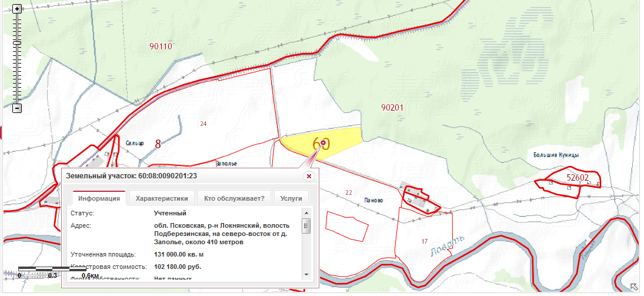The image size is (644, 296).
Task: Click the district number 8 label
Action: tap(158, 144)
